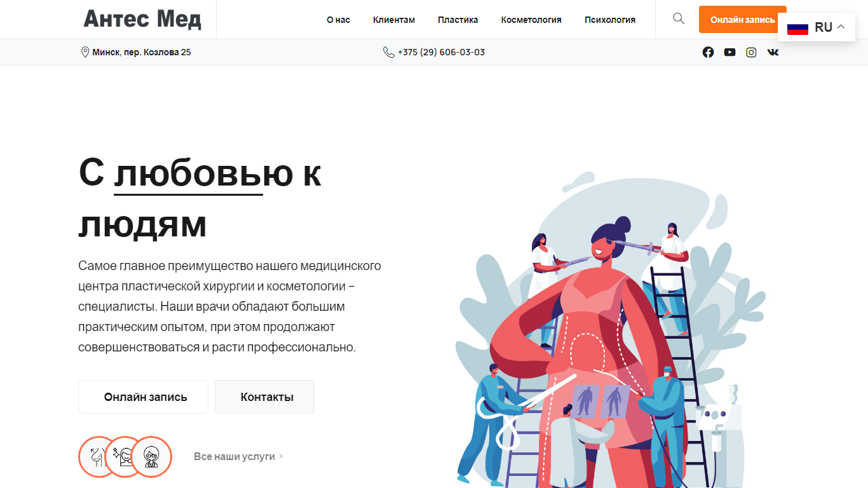Open the VK social icon
The image size is (868, 488).
[x=773, y=52]
